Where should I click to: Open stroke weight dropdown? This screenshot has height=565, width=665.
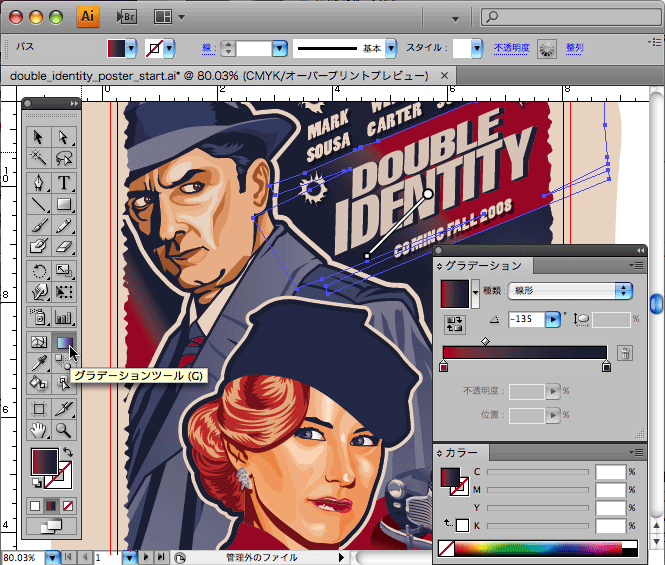279,48
